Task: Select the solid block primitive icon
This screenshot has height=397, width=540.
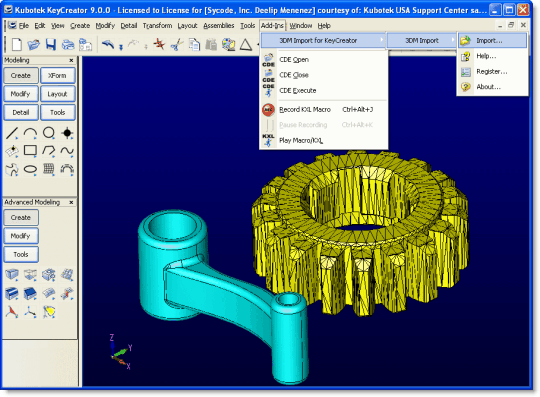Action: pyautogui.click(x=12, y=274)
